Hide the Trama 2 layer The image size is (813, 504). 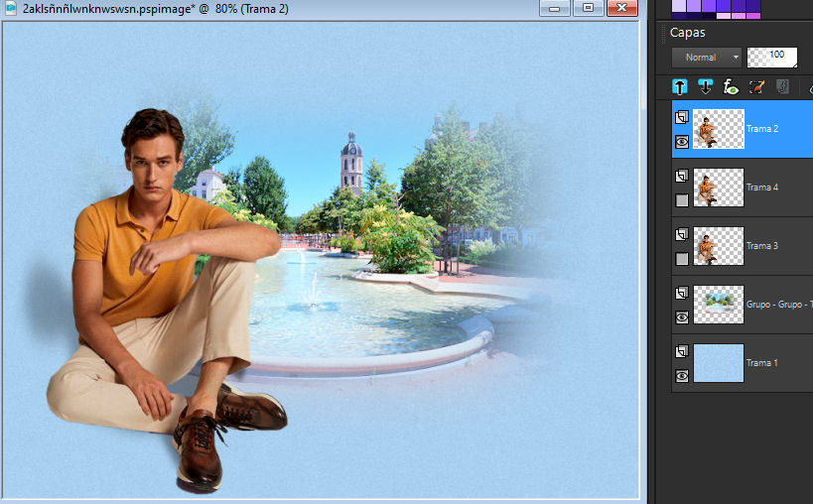coord(682,142)
